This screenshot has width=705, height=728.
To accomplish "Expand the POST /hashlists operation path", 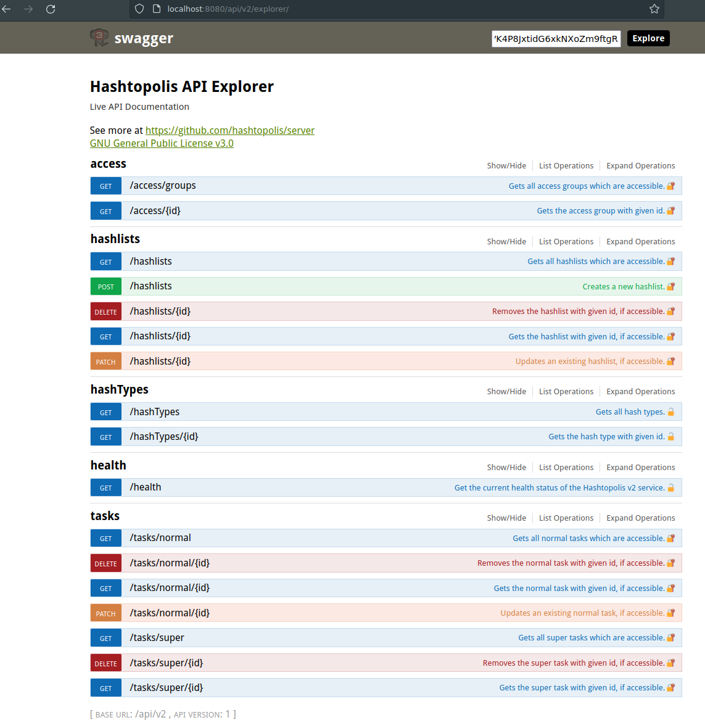I will point(151,286).
